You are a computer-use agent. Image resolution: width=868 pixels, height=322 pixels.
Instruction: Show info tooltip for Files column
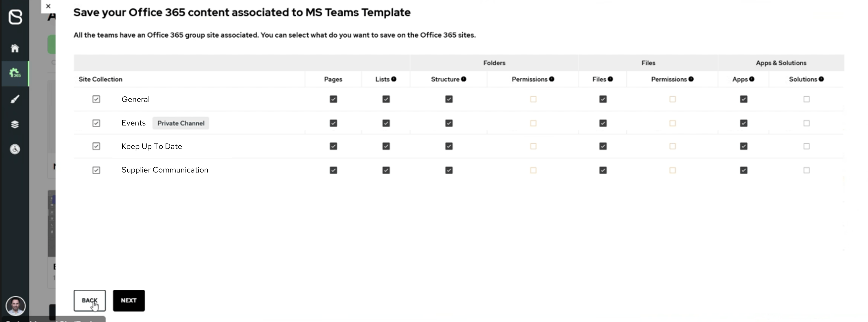(610, 79)
